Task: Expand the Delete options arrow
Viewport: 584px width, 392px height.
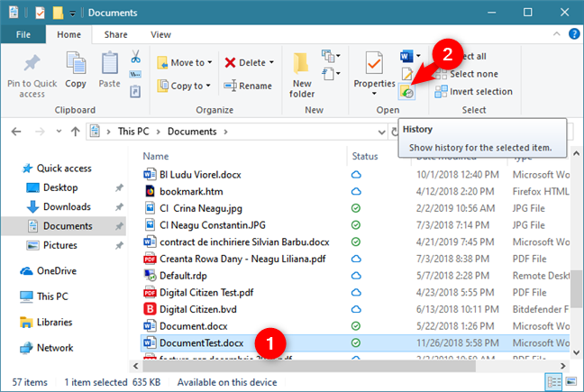Action: pos(271,62)
